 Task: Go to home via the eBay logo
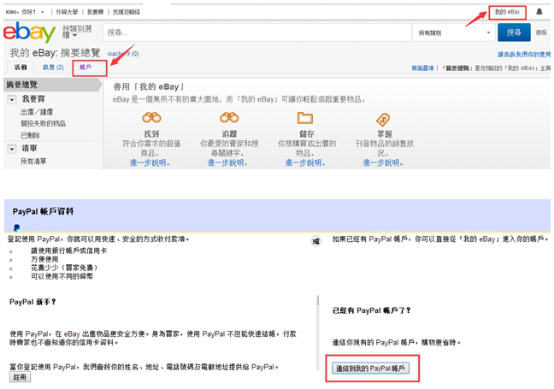(x=30, y=32)
